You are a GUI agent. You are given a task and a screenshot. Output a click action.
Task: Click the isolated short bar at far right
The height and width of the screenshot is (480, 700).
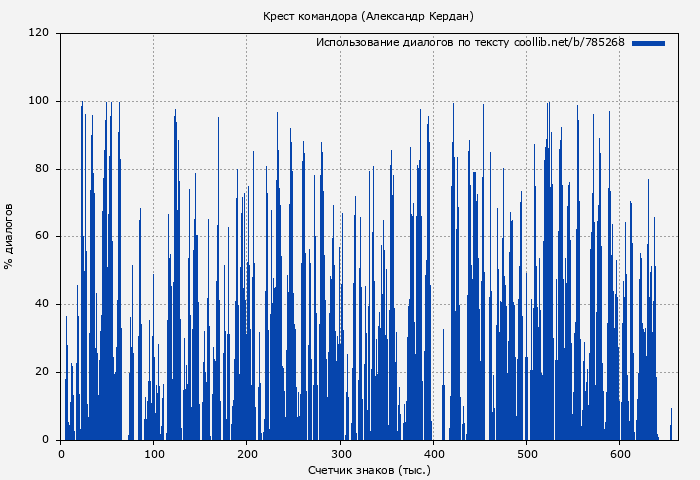click(671, 425)
